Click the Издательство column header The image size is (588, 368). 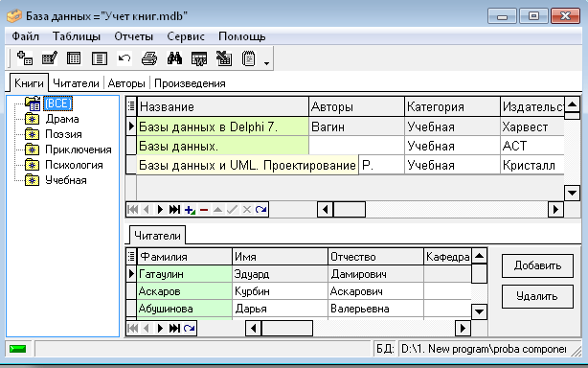click(x=532, y=106)
